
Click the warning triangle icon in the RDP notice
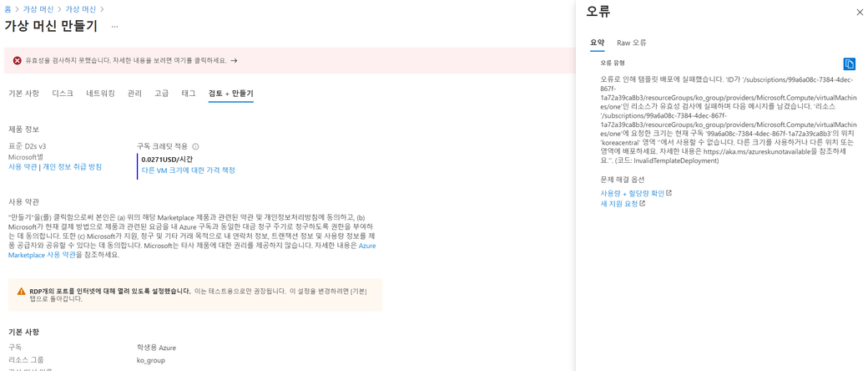(x=21, y=292)
